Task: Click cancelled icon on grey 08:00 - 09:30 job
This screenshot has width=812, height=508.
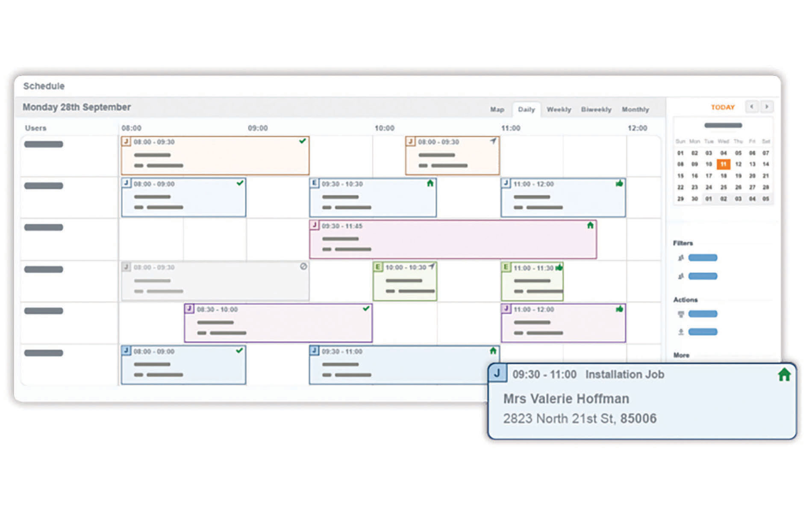Action: [303, 266]
